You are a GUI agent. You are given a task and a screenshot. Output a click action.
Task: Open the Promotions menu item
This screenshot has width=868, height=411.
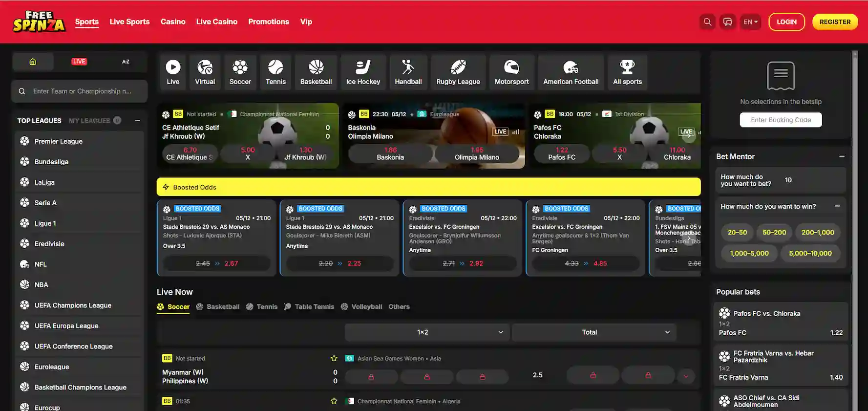pyautogui.click(x=269, y=22)
